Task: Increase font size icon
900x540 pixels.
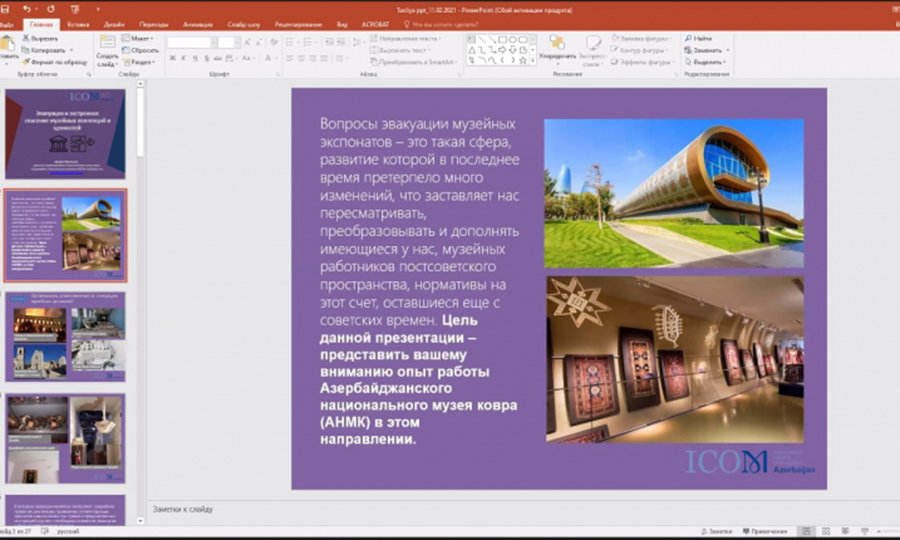Action: pos(247,42)
